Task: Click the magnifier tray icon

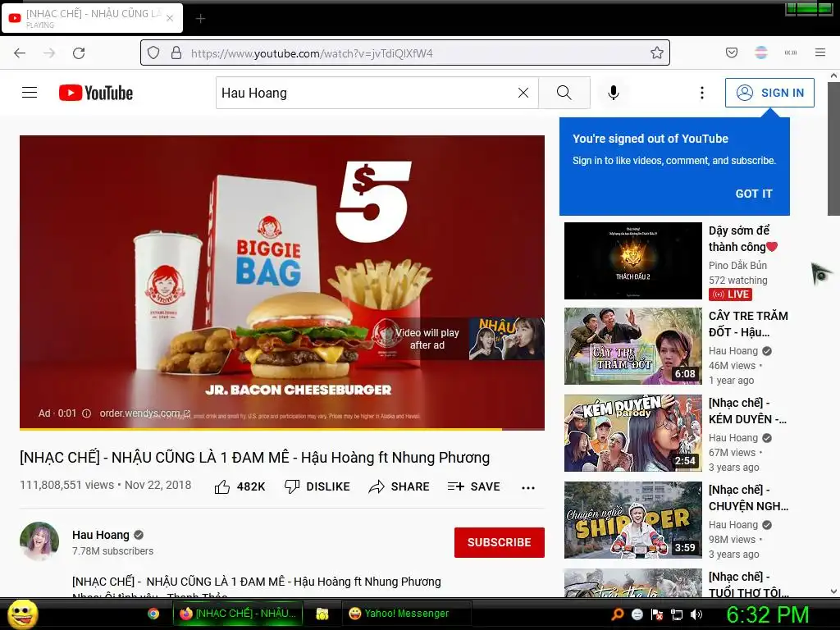Action: 617,614
